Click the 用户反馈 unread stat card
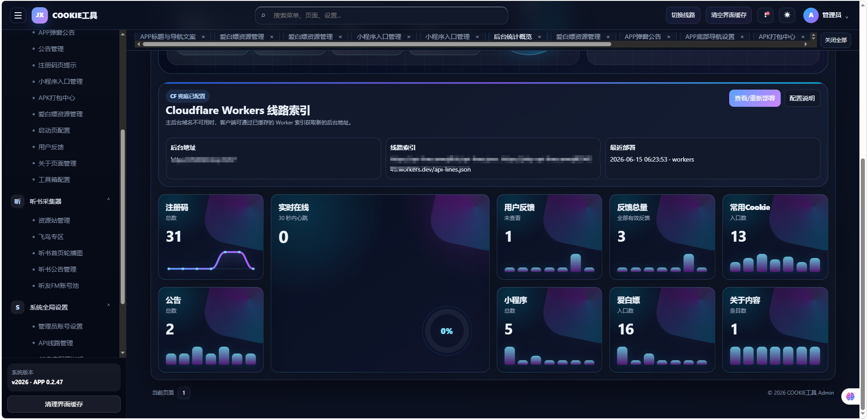 coord(549,237)
